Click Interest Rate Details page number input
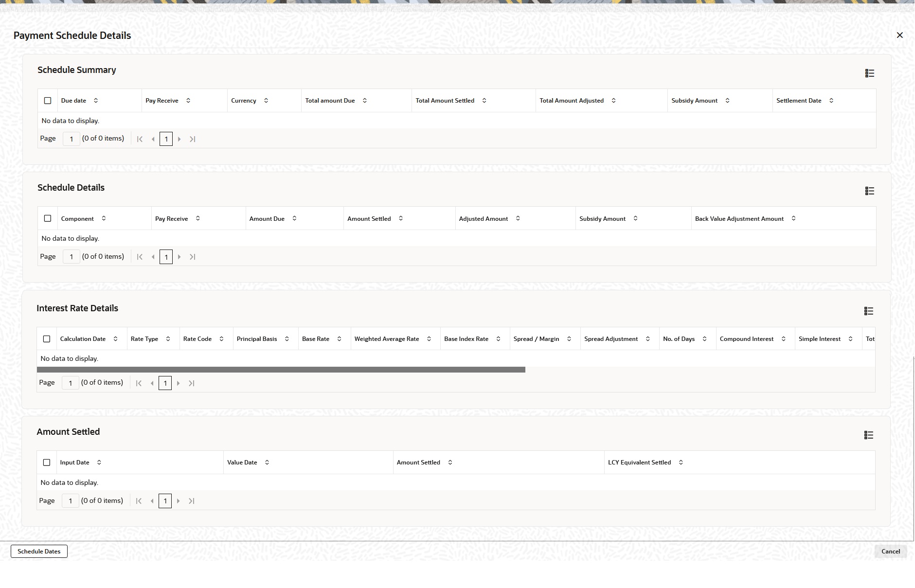The width and height of the screenshot is (915, 588). point(71,383)
